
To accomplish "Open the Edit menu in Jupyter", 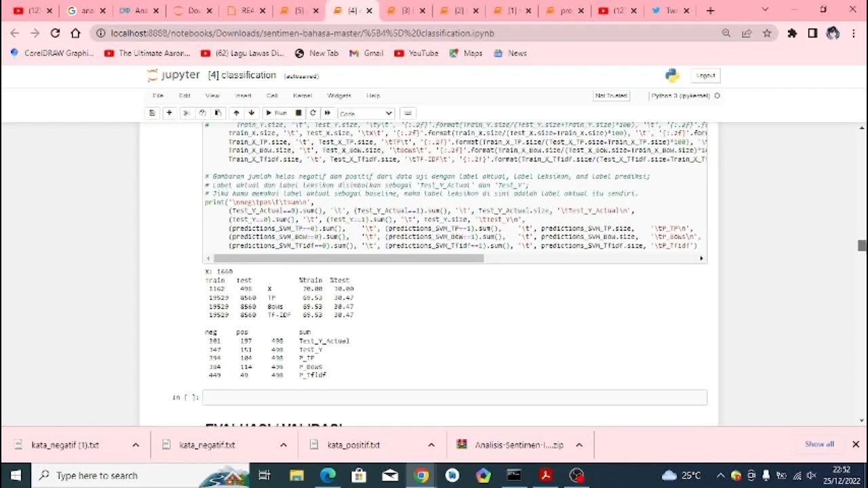I will 184,96.
